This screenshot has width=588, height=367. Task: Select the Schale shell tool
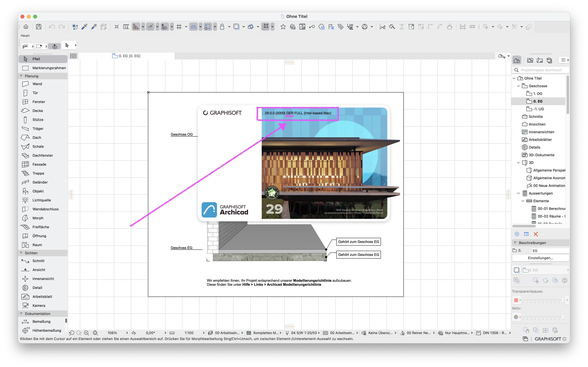tap(43, 147)
